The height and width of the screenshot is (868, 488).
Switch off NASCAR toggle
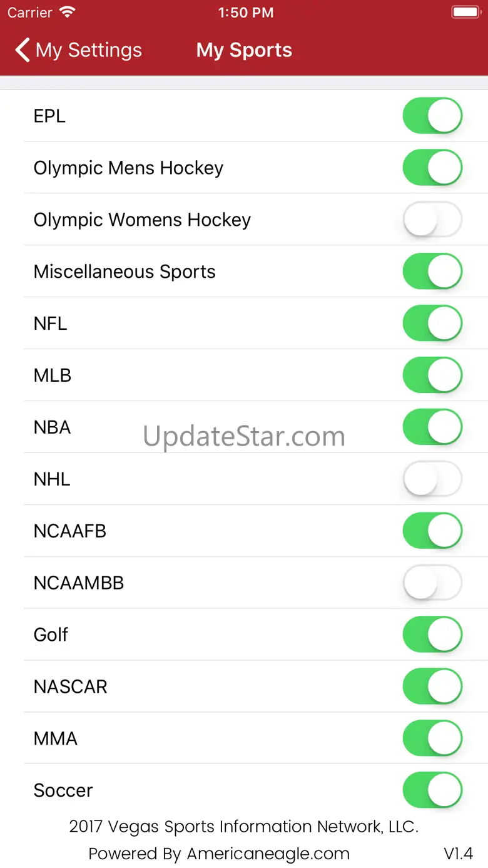pos(432,687)
